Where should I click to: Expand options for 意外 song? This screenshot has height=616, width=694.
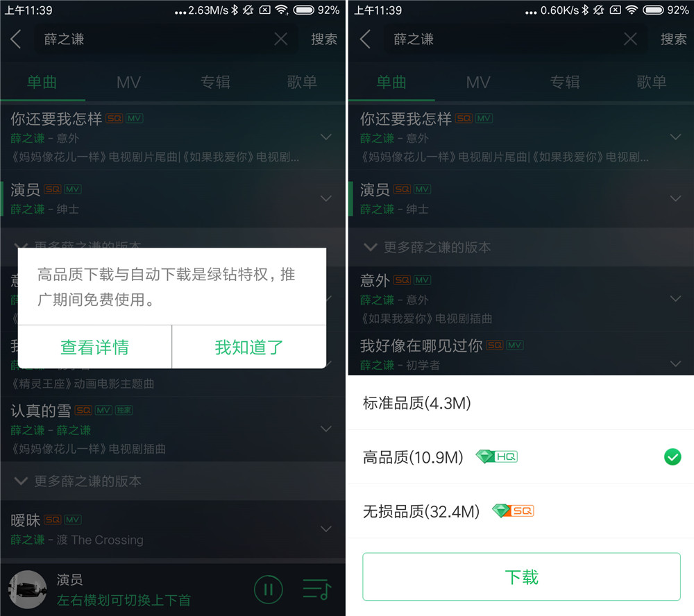[x=675, y=299]
